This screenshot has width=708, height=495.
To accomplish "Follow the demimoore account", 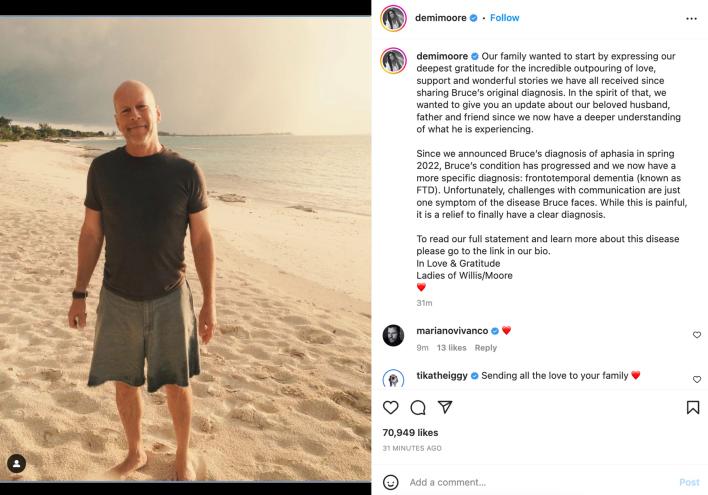I will 504,18.
